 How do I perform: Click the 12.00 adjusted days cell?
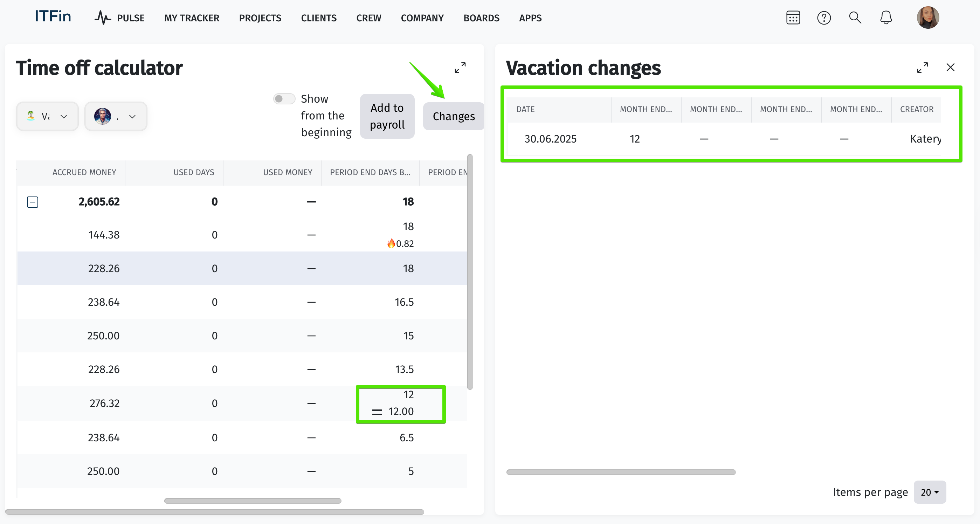401,411
